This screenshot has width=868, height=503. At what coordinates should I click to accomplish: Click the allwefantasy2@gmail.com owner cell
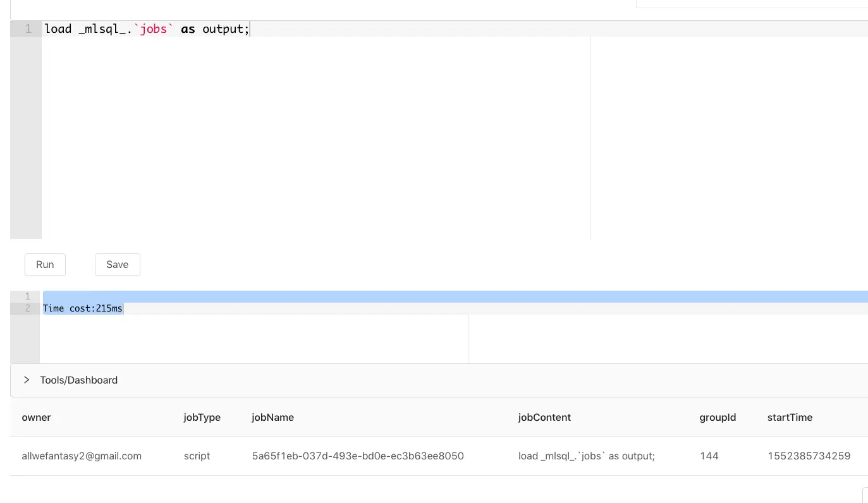(82, 456)
